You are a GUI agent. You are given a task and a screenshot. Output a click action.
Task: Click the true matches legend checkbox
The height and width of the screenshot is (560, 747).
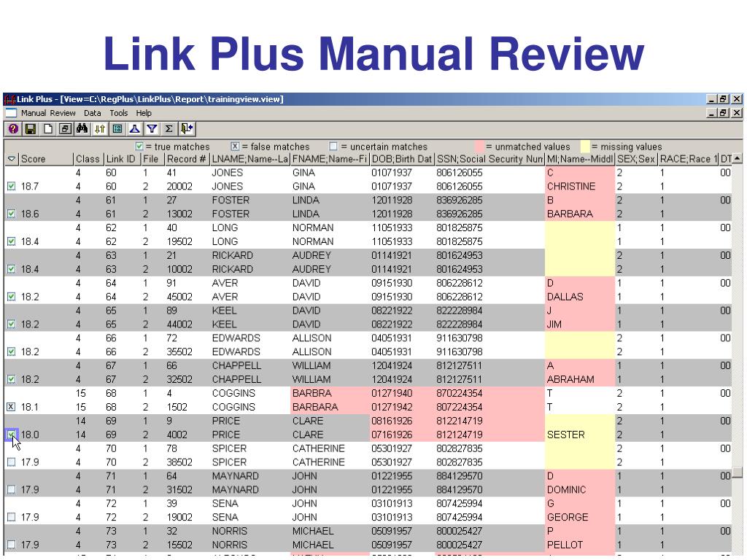click(139, 147)
